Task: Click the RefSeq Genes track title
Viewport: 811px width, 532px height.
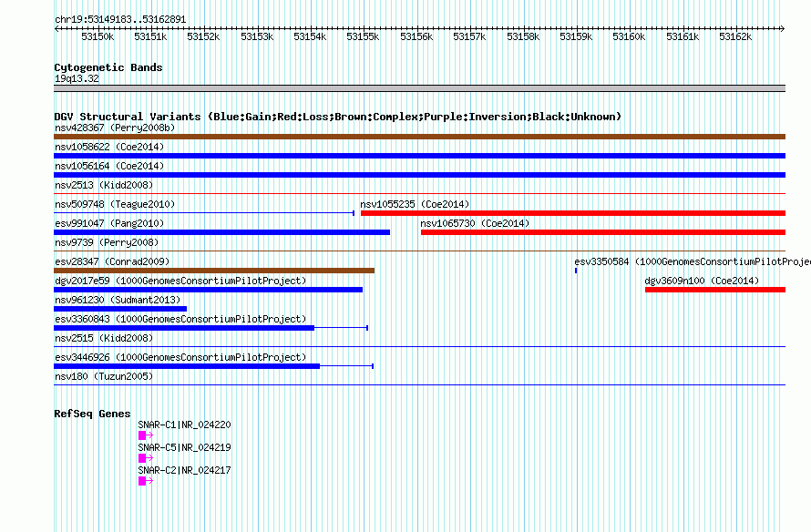Action: click(92, 414)
